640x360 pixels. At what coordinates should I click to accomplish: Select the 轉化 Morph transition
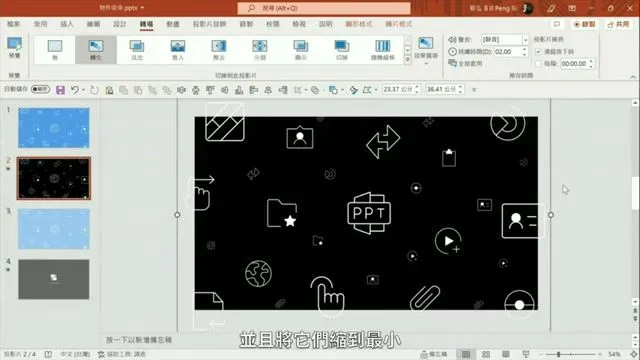(x=96, y=50)
